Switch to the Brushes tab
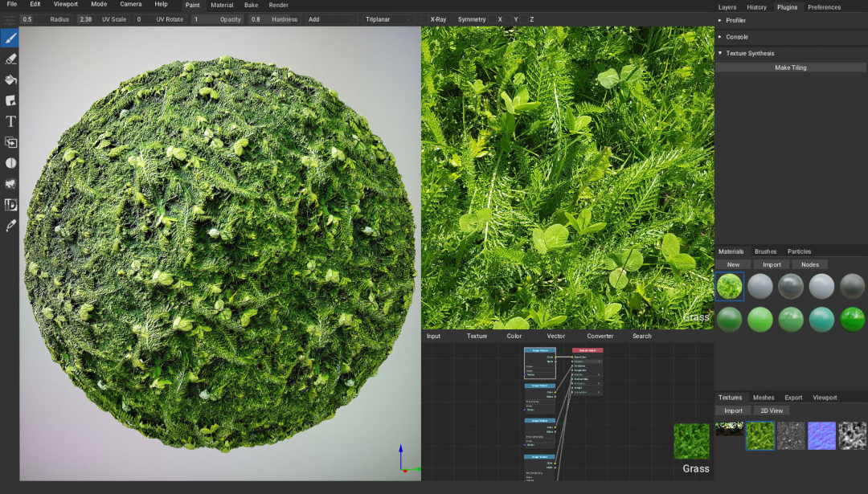This screenshot has height=494, width=868. [765, 251]
